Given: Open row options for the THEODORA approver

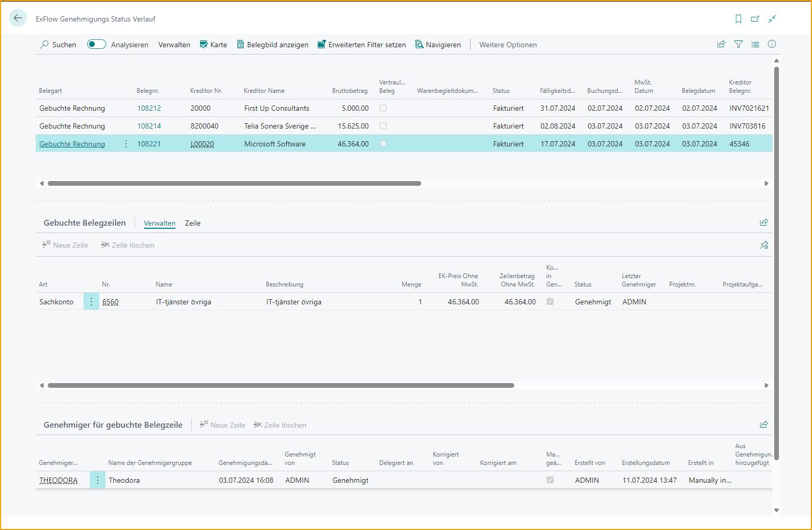Looking at the screenshot, I should [x=98, y=480].
